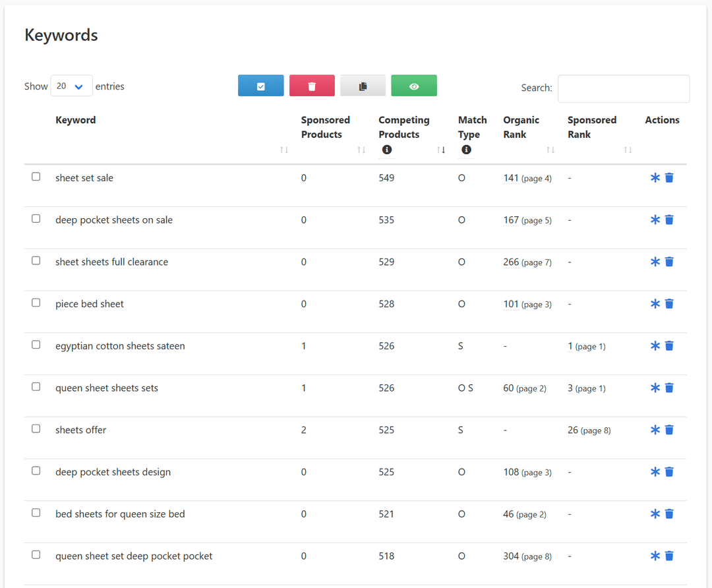Copy keywords using the gray copy icon
This screenshot has height=588, width=712.
pos(363,85)
